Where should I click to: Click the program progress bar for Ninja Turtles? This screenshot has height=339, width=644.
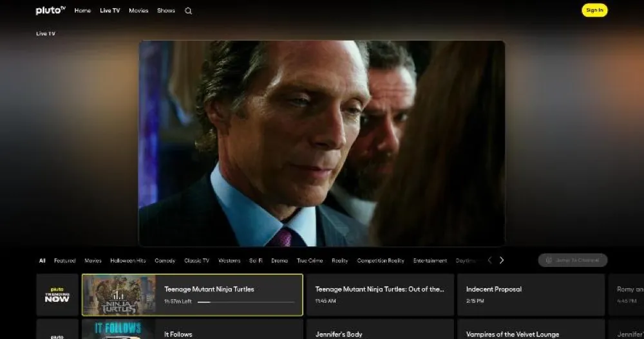tap(246, 302)
